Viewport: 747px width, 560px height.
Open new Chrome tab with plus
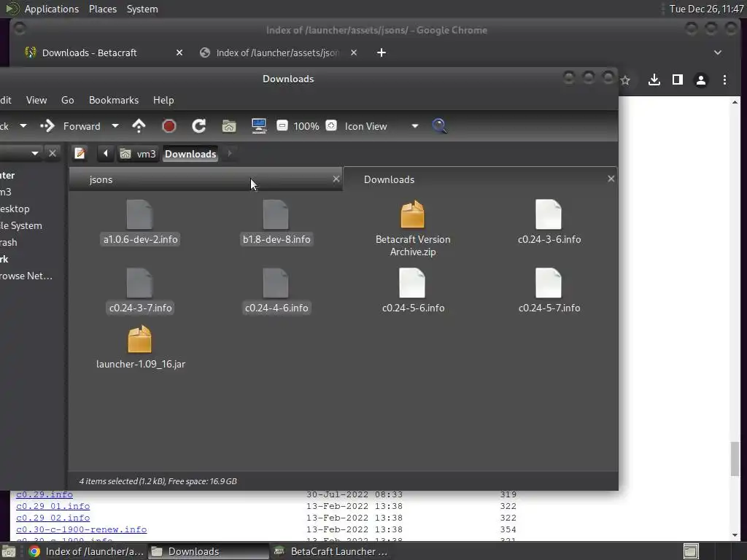click(x=381, y=52)
